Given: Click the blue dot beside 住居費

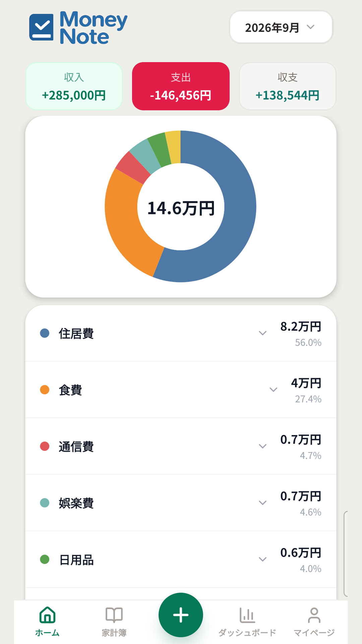Looking at the screenshot, I should click(x=45, y=333).
